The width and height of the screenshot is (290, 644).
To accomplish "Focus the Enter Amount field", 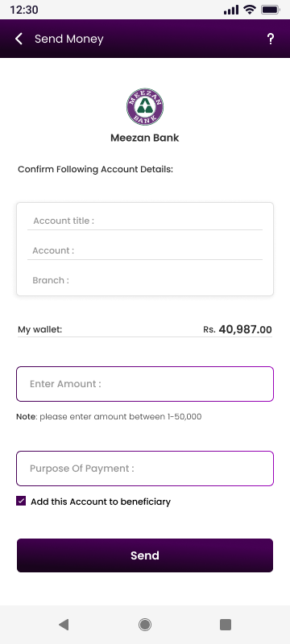I will point(145,384).
